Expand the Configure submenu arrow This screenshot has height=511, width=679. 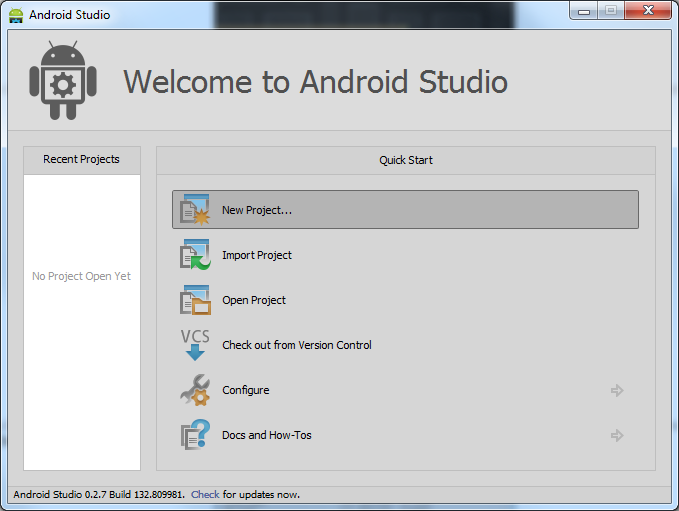617,390
